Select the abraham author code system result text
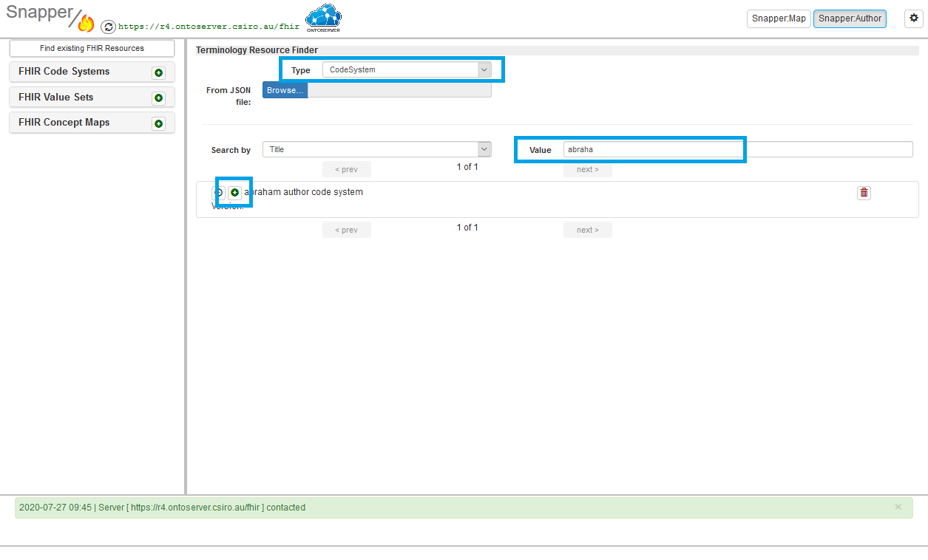Image resolution: width=928 pixels, height=560 pixels. coord(304,192)
